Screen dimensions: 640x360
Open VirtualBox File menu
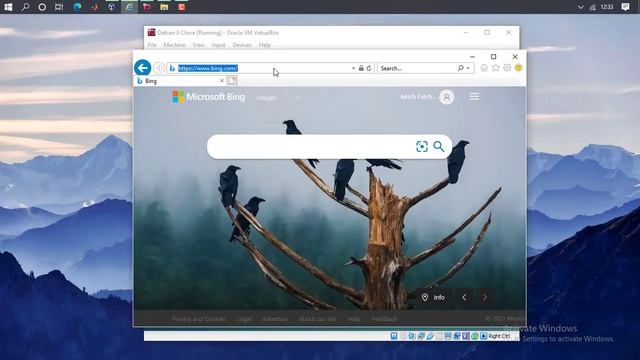click(x=152, y=45)
